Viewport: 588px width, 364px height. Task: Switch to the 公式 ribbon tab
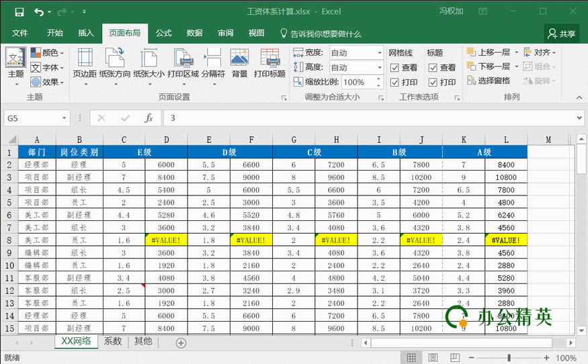[x=163, y=33]
